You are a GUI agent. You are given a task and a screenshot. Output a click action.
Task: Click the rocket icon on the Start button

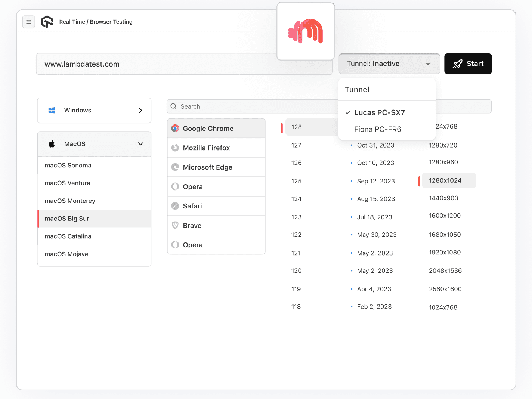pyautogui.click(x=457, y=64)
